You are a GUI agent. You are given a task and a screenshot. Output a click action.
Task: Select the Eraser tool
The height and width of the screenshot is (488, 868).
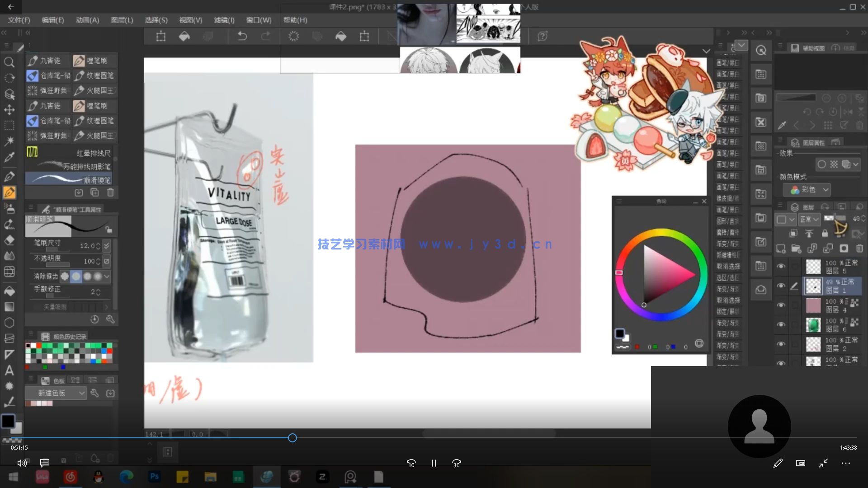click(10, 240)
